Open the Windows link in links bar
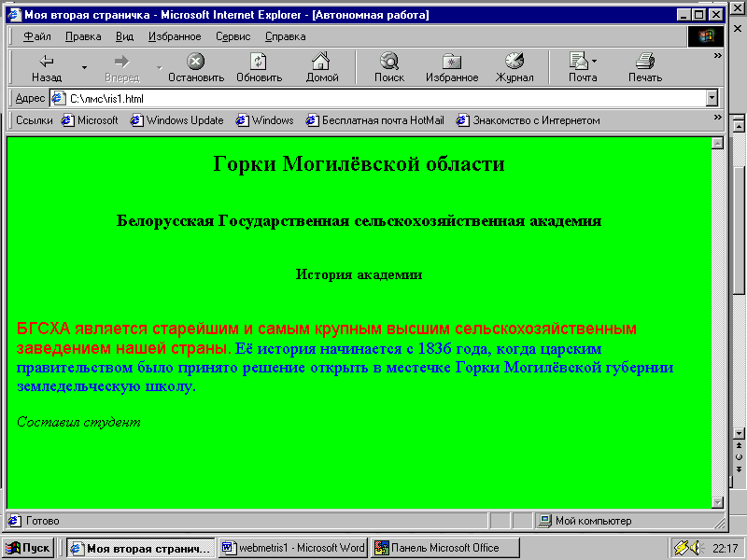The image size is (747, 560). pos(264,120)
